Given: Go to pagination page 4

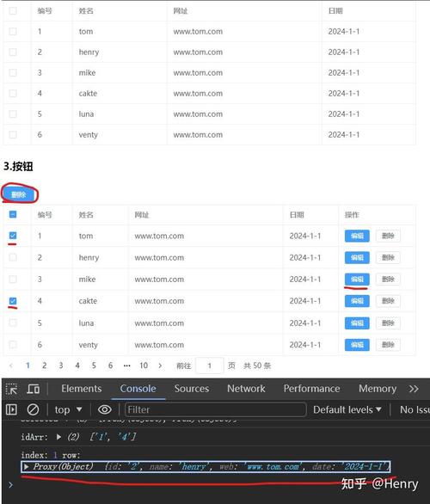Looking at the screenshot, I should (77, 366).
